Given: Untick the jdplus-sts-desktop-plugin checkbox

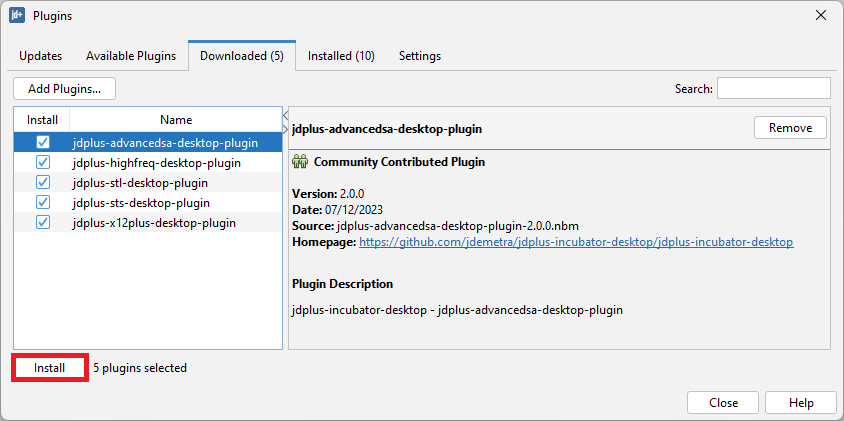Looking at the screenshot, I should pyautogui.click(x=42, y=202).
